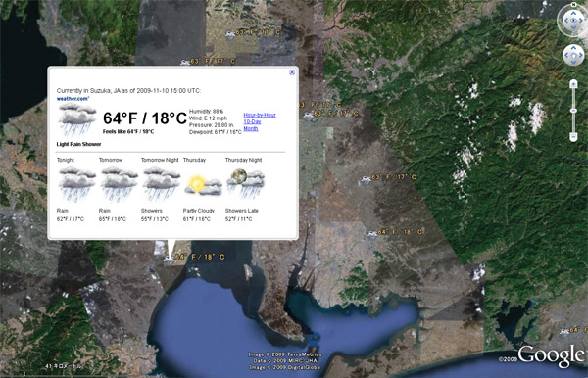Viewport: 588px width, 378px height.
Task: Pan north with the Move joystick up arrow
Action: coord(573,48)
